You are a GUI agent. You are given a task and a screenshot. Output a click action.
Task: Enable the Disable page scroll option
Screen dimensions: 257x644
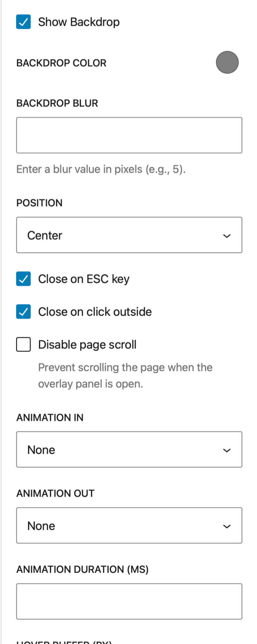23,344
